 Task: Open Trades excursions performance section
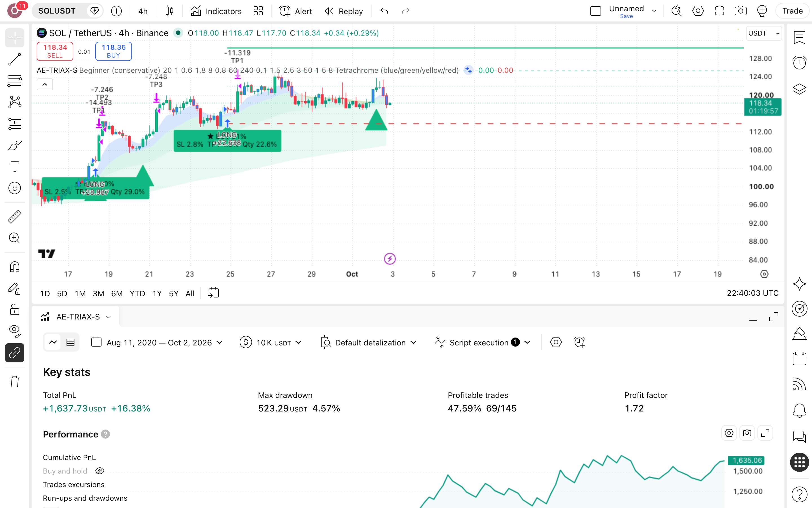pyautogui.click(x=74, y=485)
